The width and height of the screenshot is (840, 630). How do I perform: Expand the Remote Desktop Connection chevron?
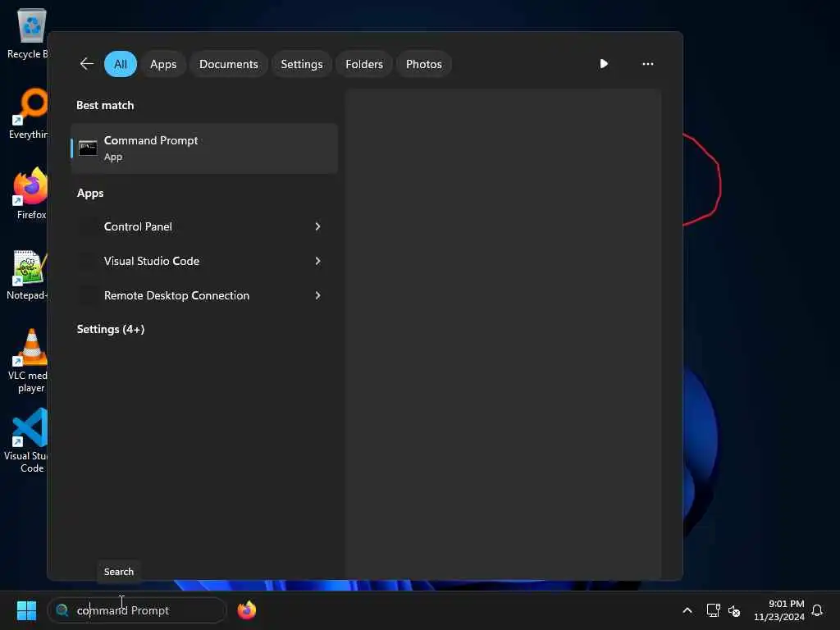317,295
